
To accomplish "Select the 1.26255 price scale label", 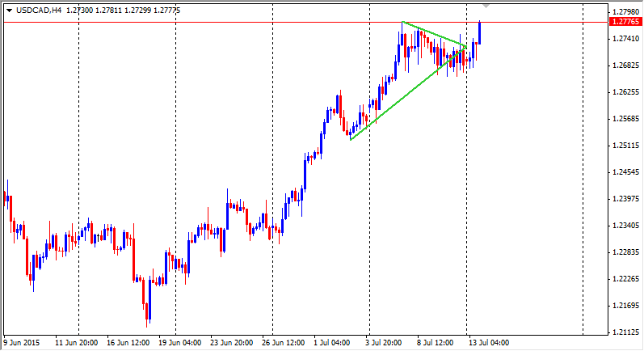I will tap(625, 91).
